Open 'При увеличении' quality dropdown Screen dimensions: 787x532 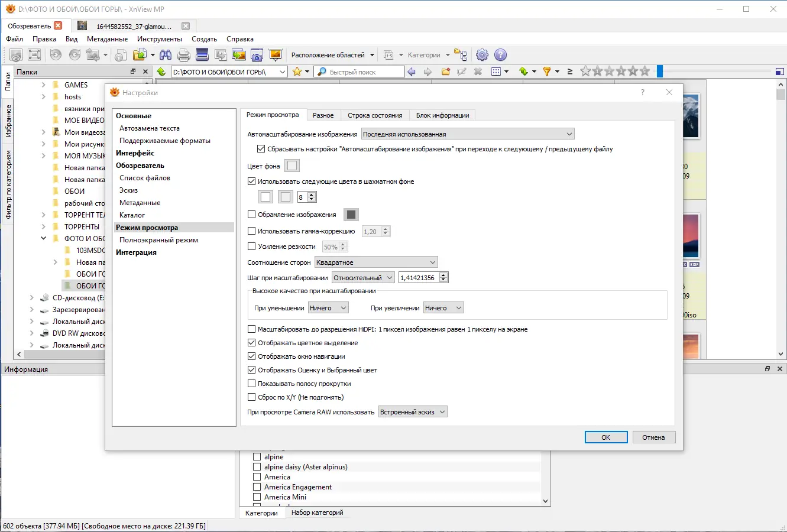pos(443,308)
